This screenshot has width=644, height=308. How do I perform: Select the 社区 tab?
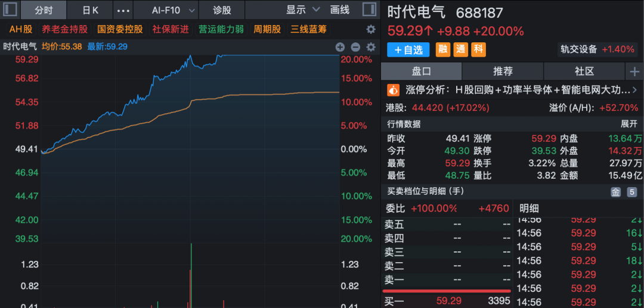point(584,71)
